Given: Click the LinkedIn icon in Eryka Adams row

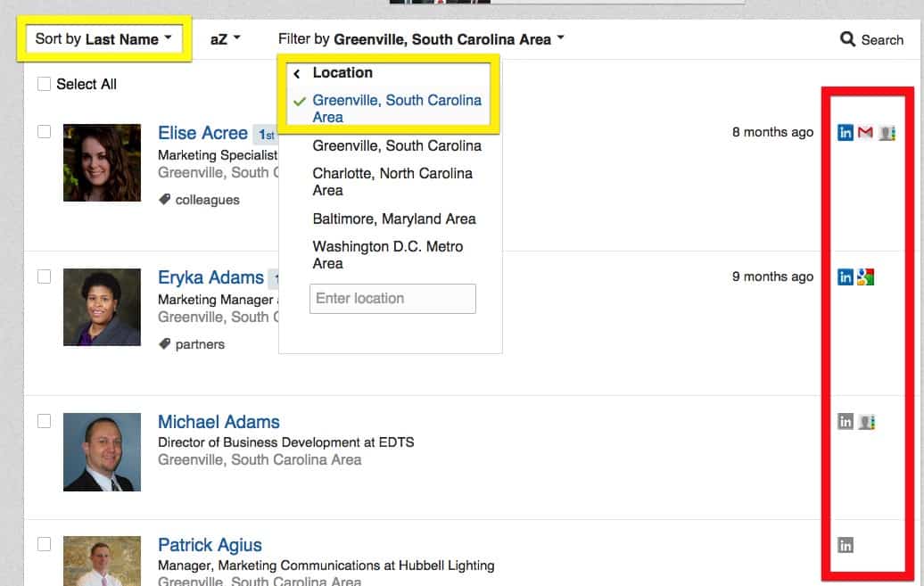Looking at the screenshot, I should tap(846, 277).
